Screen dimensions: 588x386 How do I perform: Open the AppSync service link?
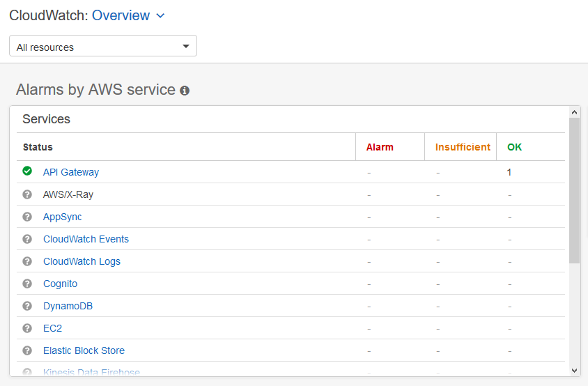click(62, 217)
